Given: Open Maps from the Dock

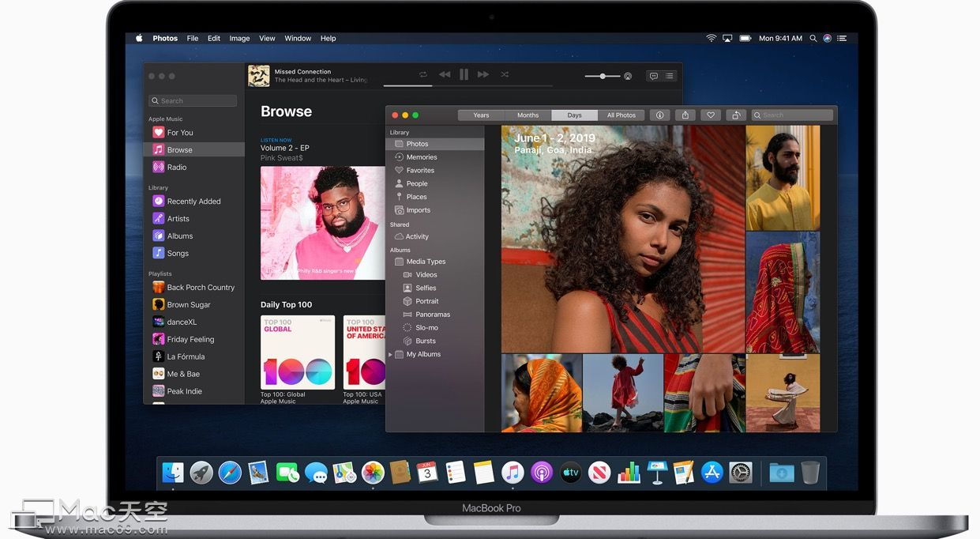Looking at the screenshot, I should pyautogui.click(x=344, y=473).
